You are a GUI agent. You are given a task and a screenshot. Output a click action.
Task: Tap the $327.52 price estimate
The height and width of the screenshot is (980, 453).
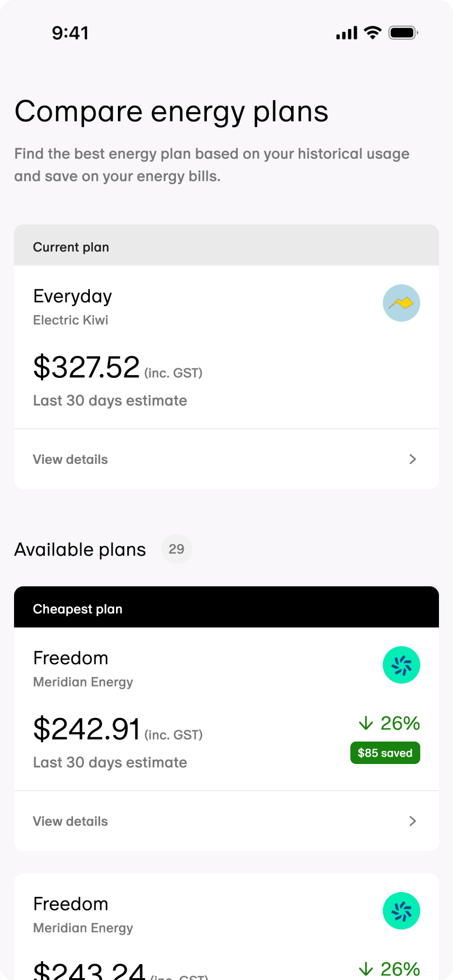[87, 367]
